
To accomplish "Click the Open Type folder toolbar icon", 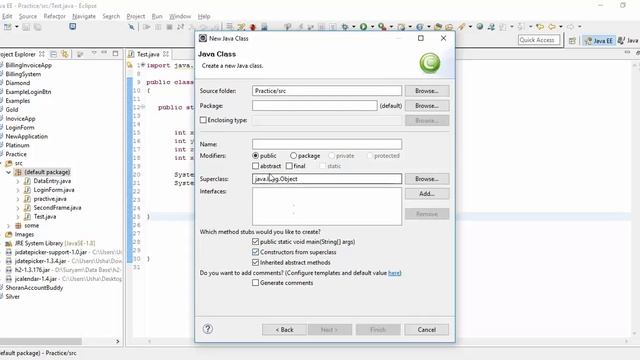I will coord(438,27).
